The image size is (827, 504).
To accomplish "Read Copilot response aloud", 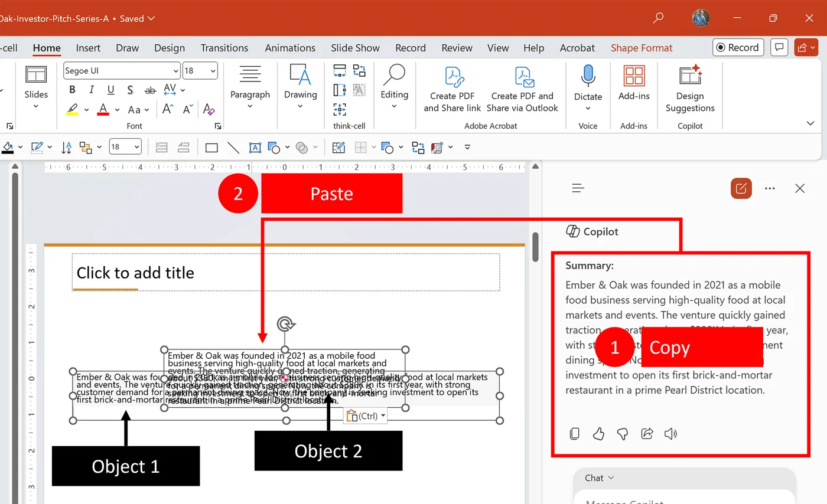I will 670,434.
